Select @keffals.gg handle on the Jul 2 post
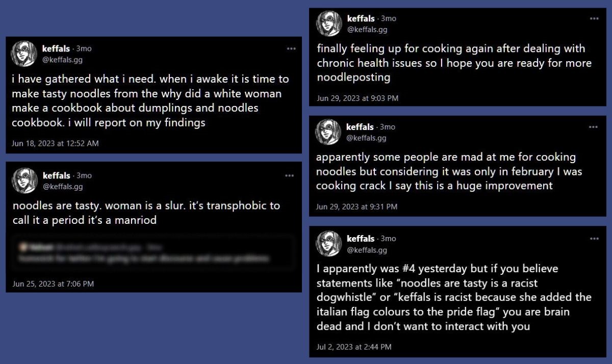The width and height of the screenshot is (612, 364). click(367, 250)
